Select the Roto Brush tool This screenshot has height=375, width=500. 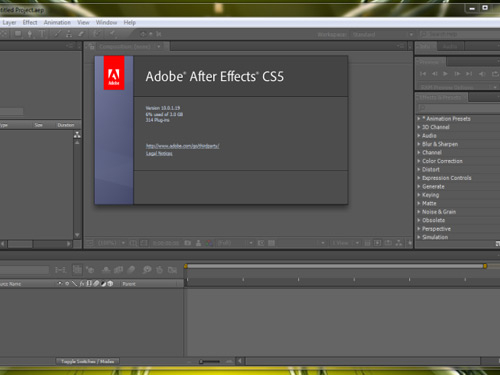point(97,34)
